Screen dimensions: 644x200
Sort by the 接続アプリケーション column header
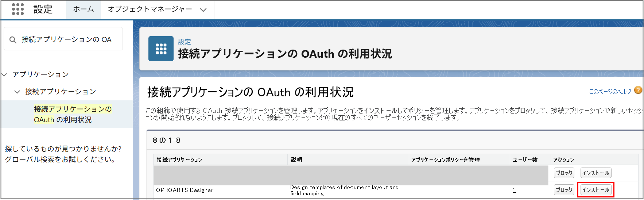click(x=179, y=160)
